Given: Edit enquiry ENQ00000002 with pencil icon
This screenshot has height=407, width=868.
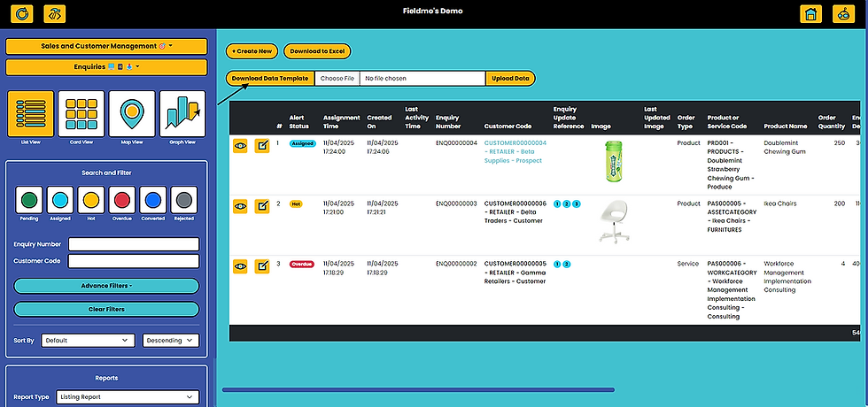Looking at the screenshot, I should tap(262, 266).
